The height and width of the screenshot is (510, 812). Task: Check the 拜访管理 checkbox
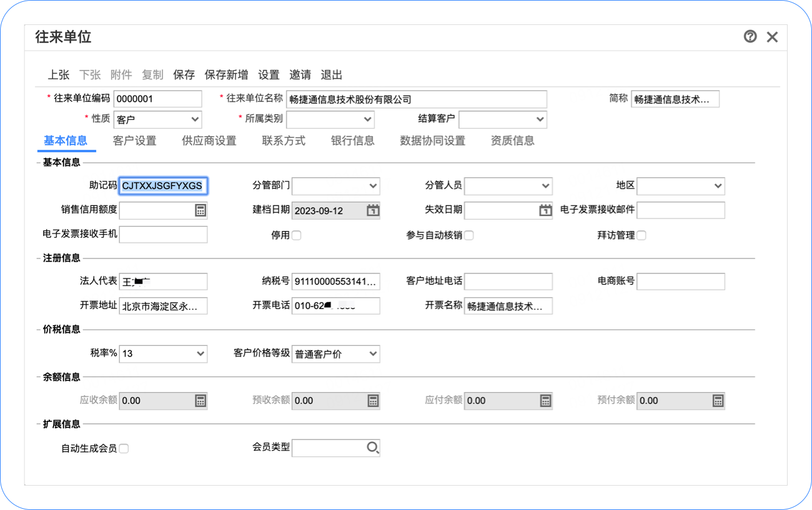(x=641, y=235)
